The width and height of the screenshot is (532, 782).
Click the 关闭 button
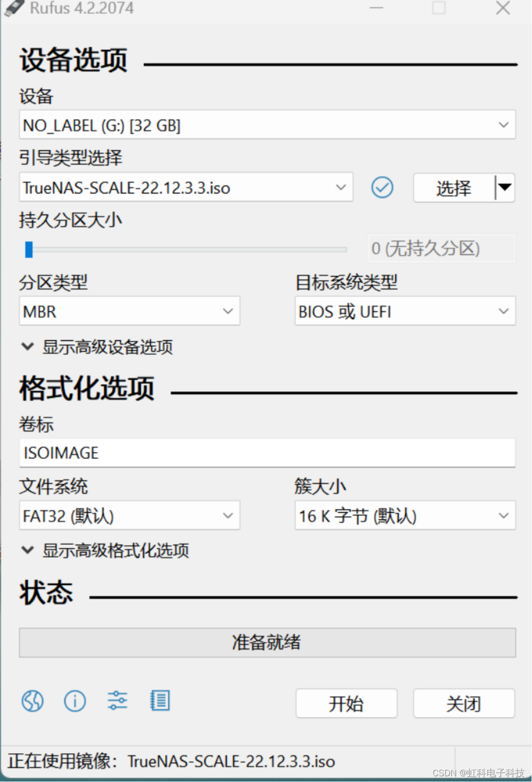(x=464, y=704)
